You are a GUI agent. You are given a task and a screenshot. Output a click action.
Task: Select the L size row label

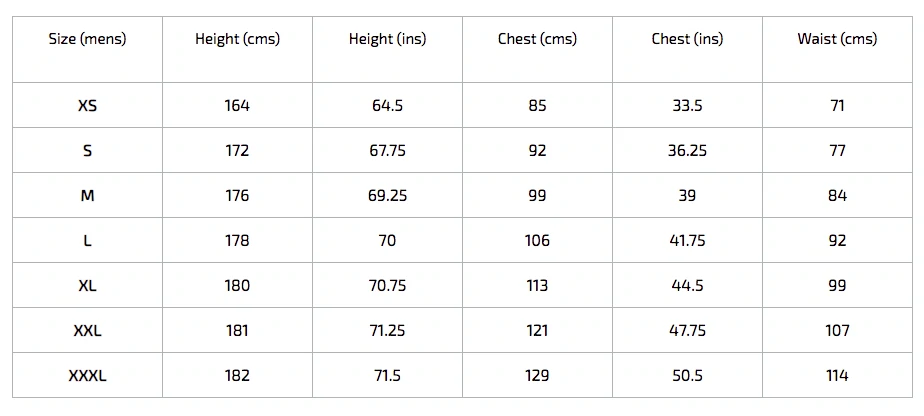[x=87, y=240]
